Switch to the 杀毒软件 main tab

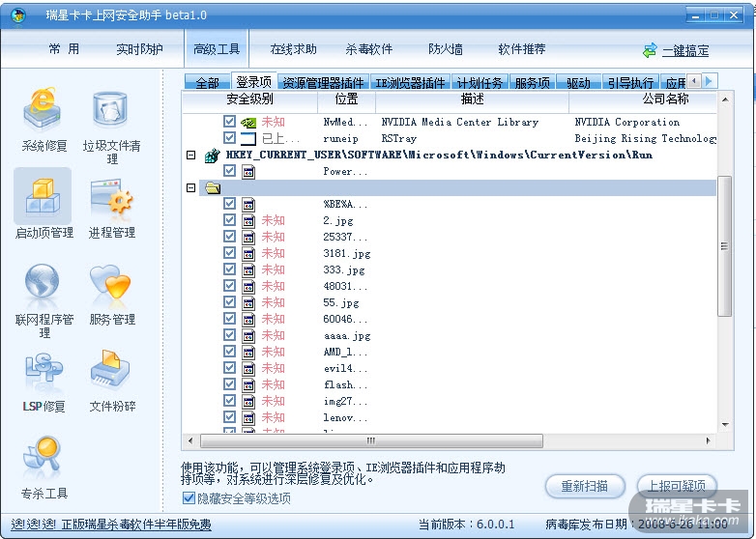pyautogui.click(x=369, y=49)
